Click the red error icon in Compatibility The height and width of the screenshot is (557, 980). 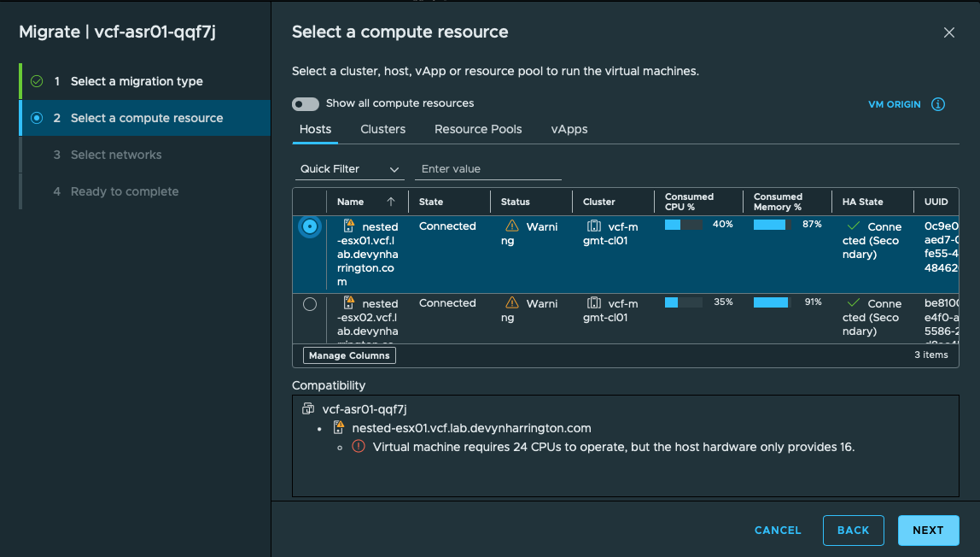(x=359, y=446)
